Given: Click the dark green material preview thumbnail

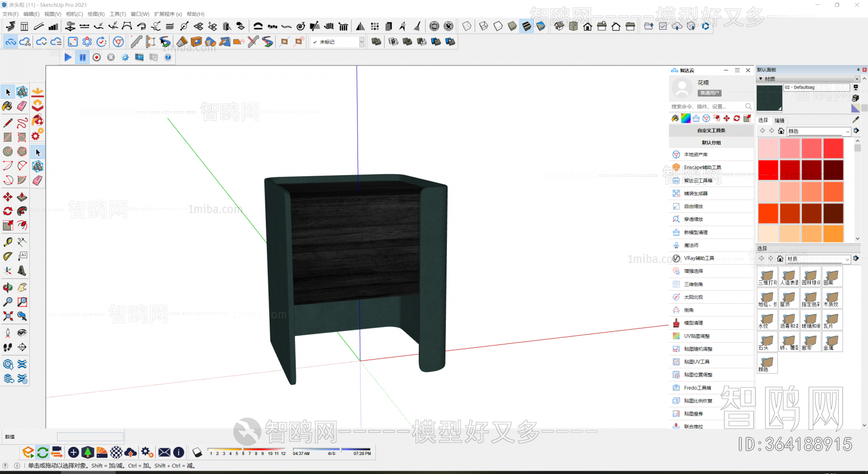Looking at the screenshot, I should pyautogui.click(x=769, y=98).
